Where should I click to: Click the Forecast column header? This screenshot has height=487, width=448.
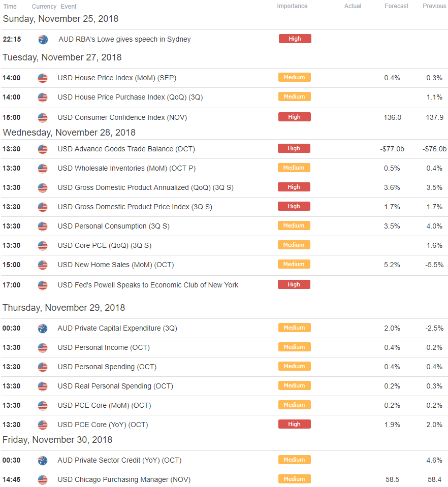pyautogui.click(x=396, y=6)
